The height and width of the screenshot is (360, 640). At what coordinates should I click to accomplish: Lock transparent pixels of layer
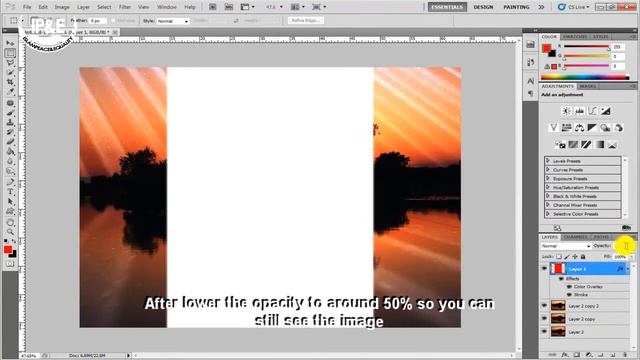click(x=559, y=256)
